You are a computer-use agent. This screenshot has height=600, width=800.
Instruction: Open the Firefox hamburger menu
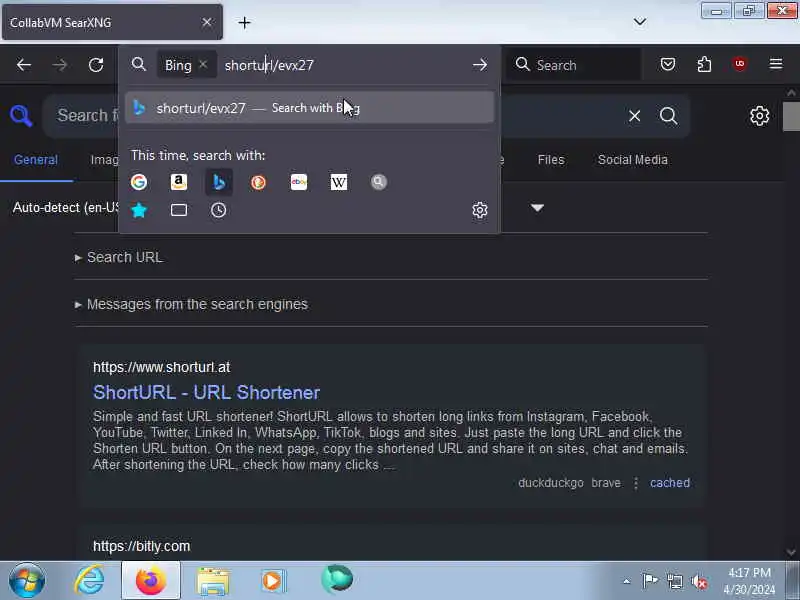[x=776, y=64]
